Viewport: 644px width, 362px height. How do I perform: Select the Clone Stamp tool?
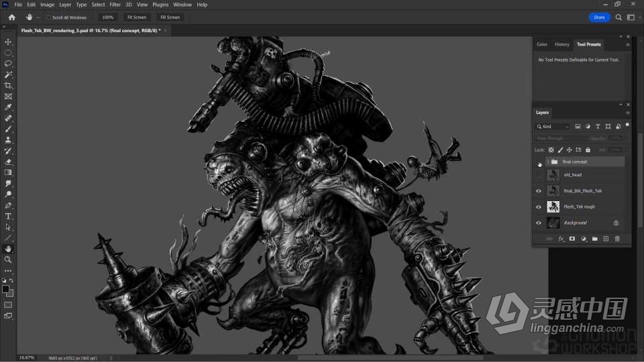click(x=8, y=140)
